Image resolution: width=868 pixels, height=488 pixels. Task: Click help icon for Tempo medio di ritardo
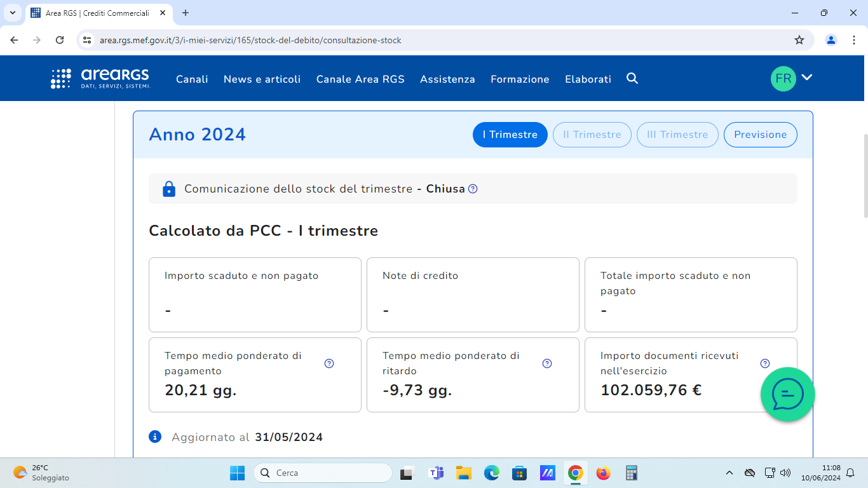(547, 363)
